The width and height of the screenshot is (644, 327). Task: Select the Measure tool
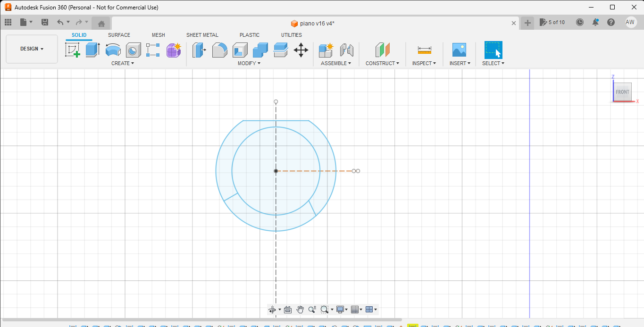click(x=424, y=50)
